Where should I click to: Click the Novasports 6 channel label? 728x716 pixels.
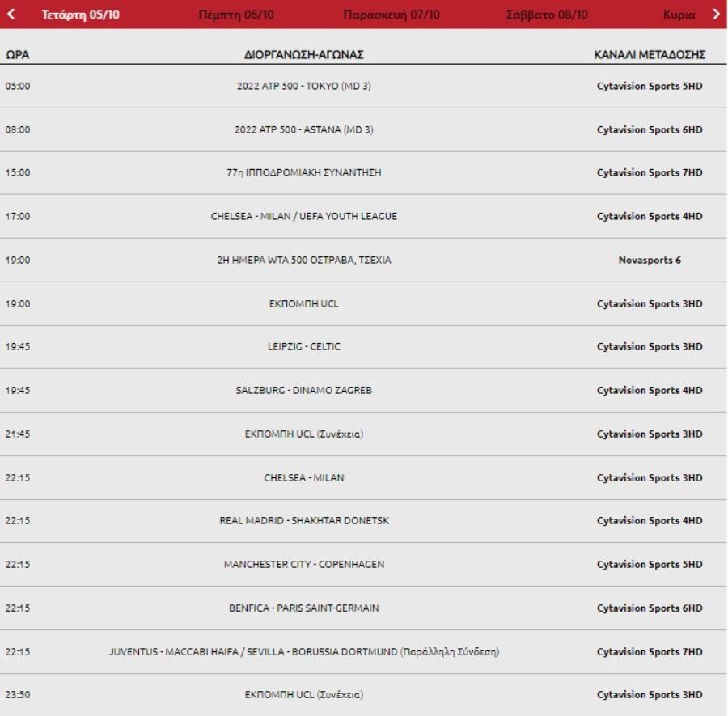pos(650,260)
